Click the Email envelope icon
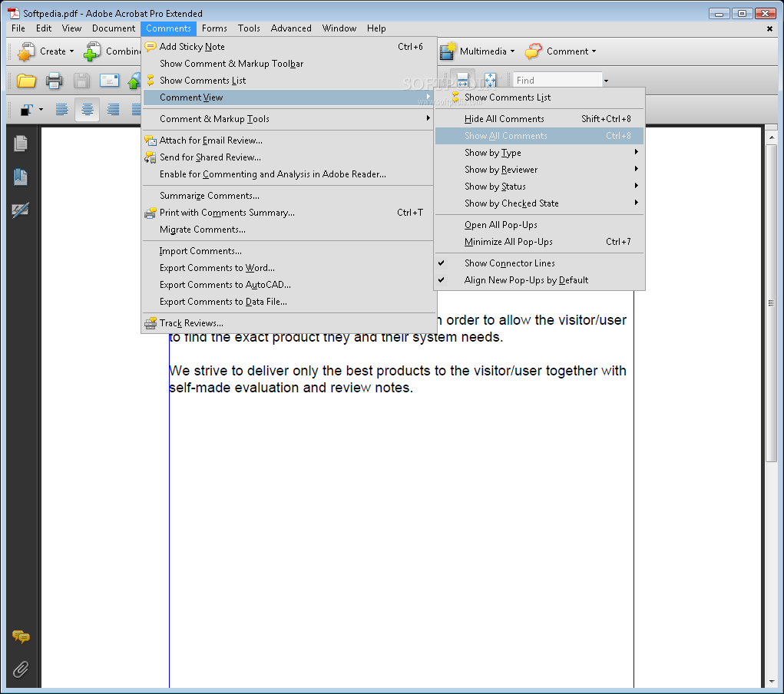This screenshot has height=694, width=784. coord(109,81)
